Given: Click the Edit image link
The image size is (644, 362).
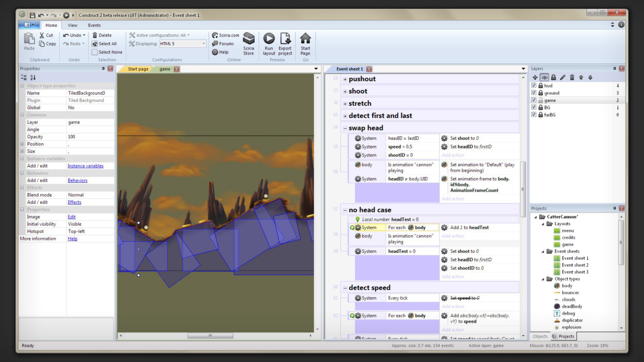Looking at the screenshot, I should pos(71,217).
